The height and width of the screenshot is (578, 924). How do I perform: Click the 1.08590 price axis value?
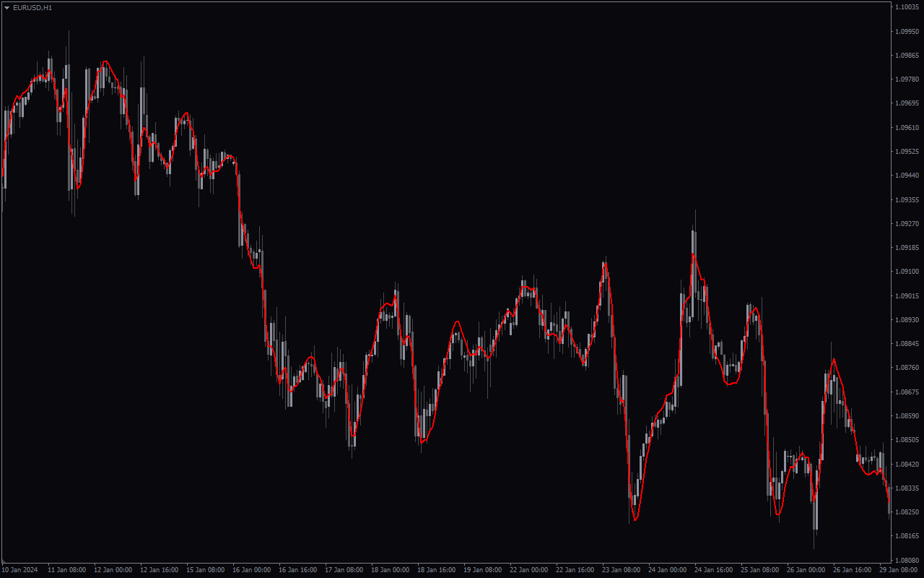(x=907, y=415)
